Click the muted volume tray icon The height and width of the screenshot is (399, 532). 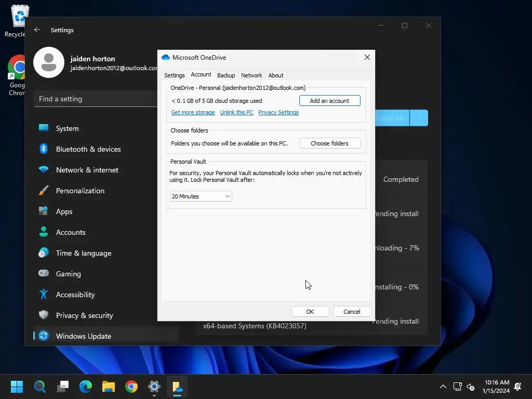pyautogui.click(x=471, y=387)
